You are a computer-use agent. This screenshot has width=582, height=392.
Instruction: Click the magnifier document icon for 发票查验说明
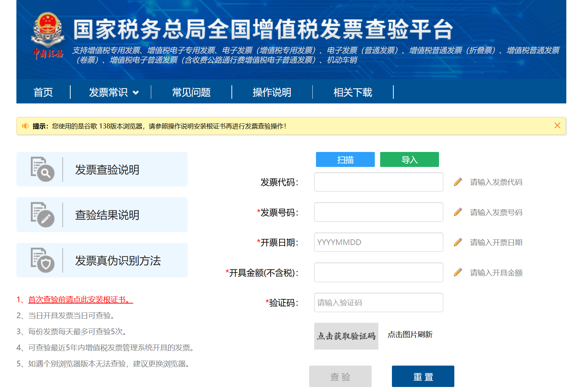[x=42, y=169]
